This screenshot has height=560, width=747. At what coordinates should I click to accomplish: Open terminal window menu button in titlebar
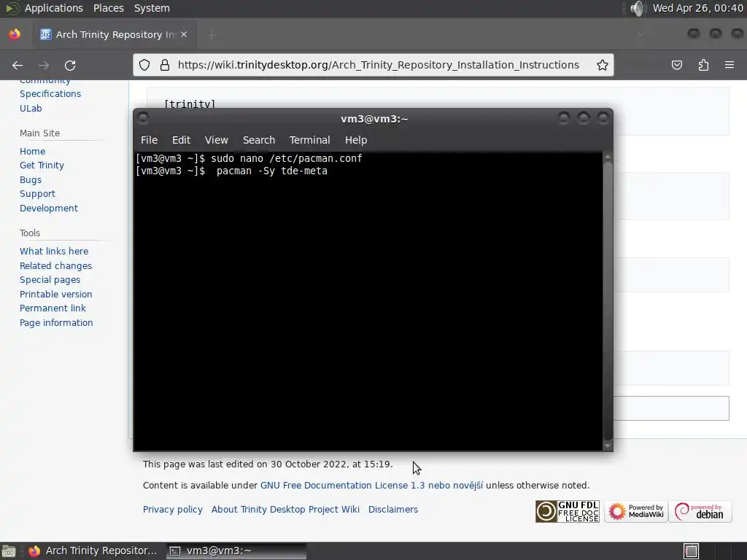(x=143, y=118)
